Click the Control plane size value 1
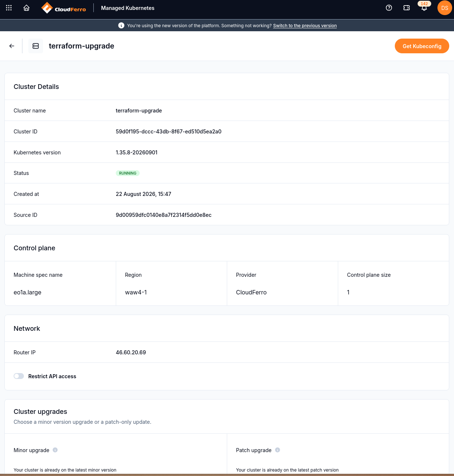The image size is (454, 476). click(x=348, y=292)
